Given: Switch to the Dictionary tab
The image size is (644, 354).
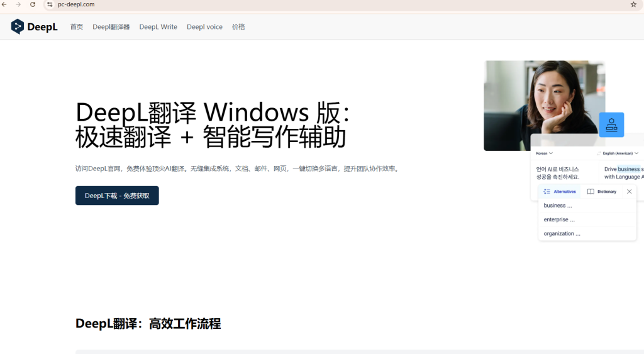Looking at the screenshot, I should (x=602, y=192).
